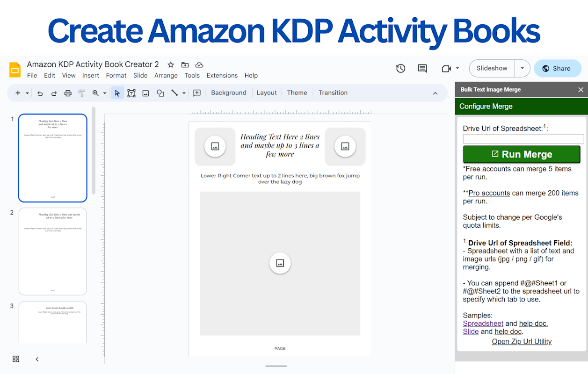Select the Line tool
588x374 pixels.
coord(174,93)
